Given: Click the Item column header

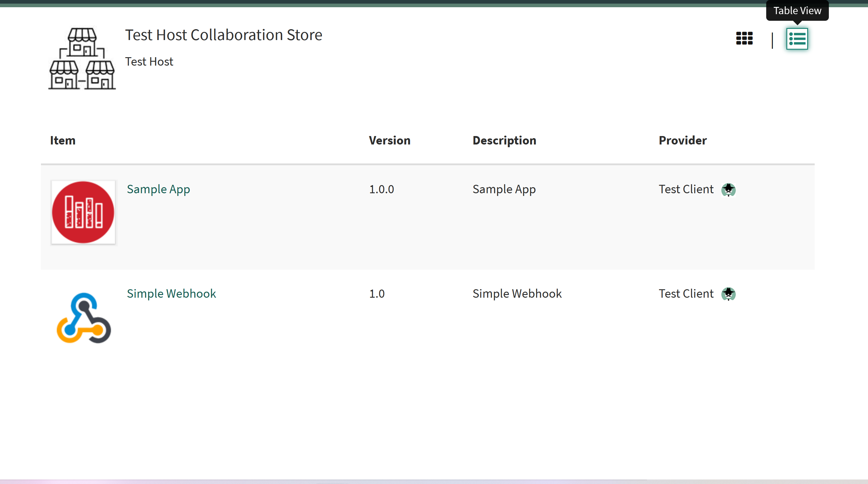Looking at the screenshot, I should tap(63, 141).
